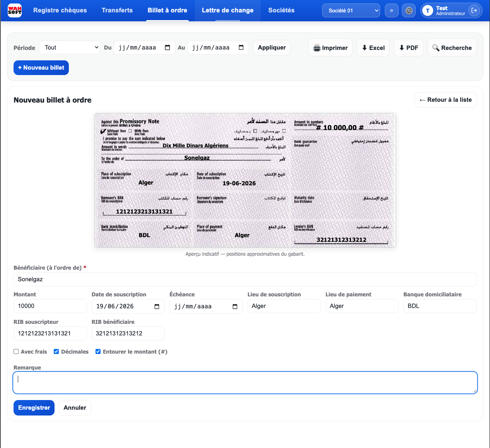Screen dimensions: 490x448
Task: Click the Échéance date field
Action: pyautogui.click(x=206, y=306)
